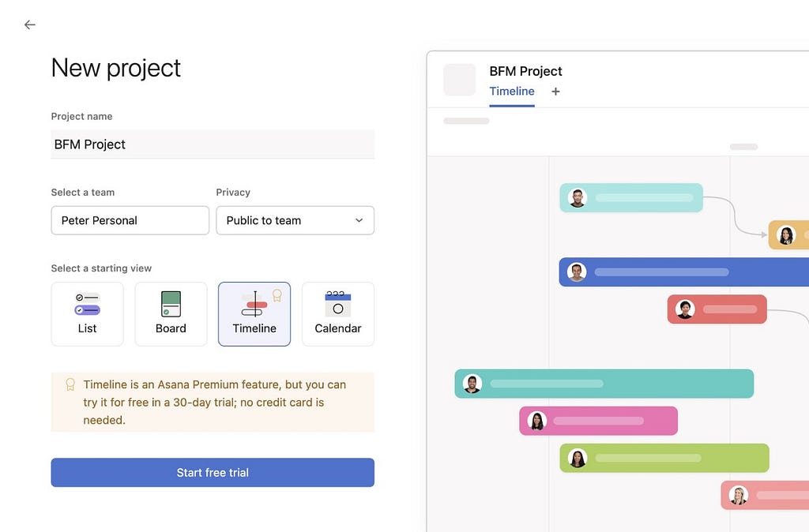The height and width of the screenshot is (532, 809).
Task: Click the premium ribbon badge on Timeline card
Action: pos(277,295)
